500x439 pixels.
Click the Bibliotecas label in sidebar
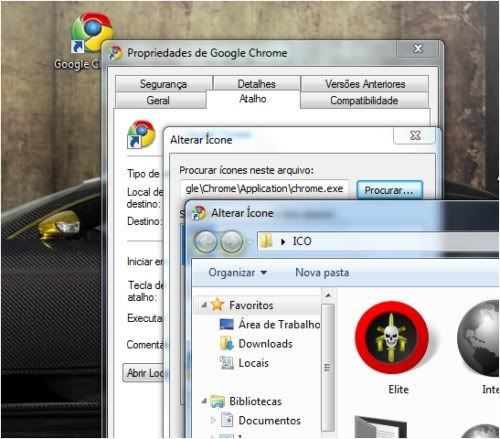click(255, 401)
